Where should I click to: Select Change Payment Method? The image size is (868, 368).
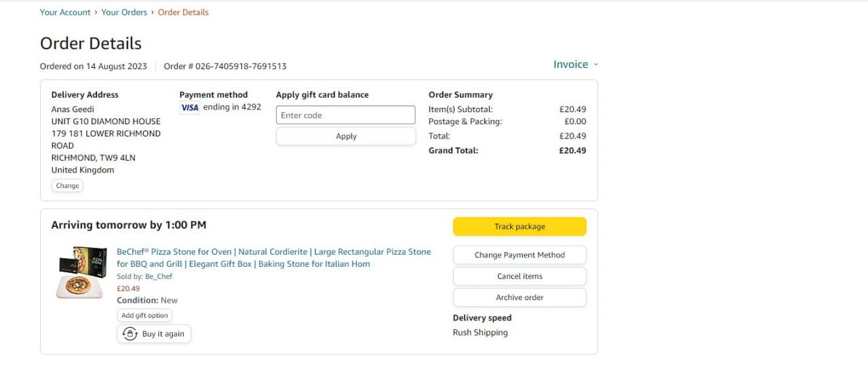tap(519, 255)
